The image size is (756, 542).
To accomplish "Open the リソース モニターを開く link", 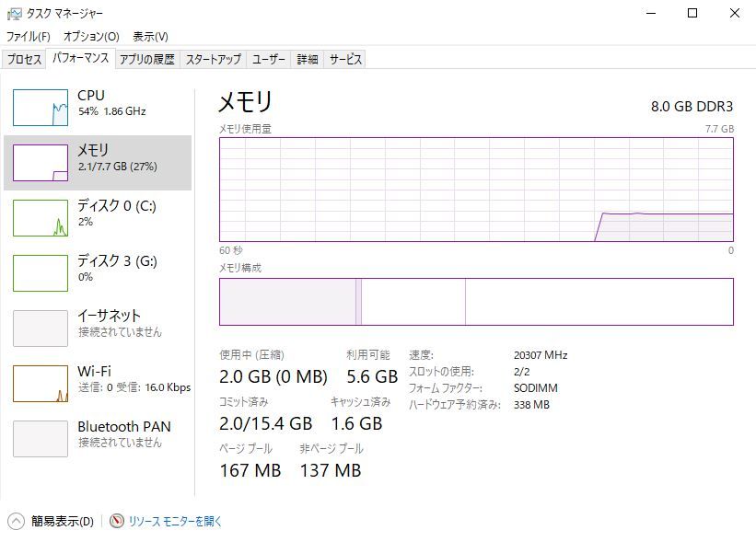I will click(x=175, y=521).
